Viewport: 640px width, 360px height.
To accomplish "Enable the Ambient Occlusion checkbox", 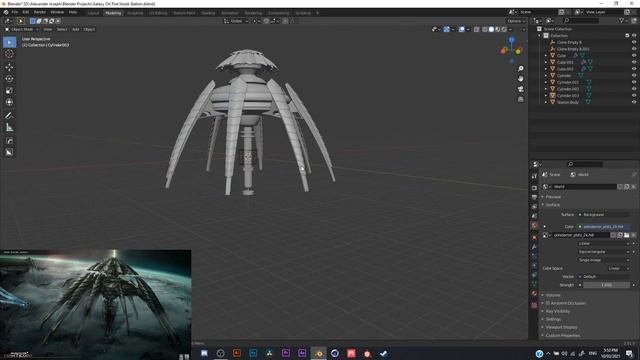I will click(548, 303).
